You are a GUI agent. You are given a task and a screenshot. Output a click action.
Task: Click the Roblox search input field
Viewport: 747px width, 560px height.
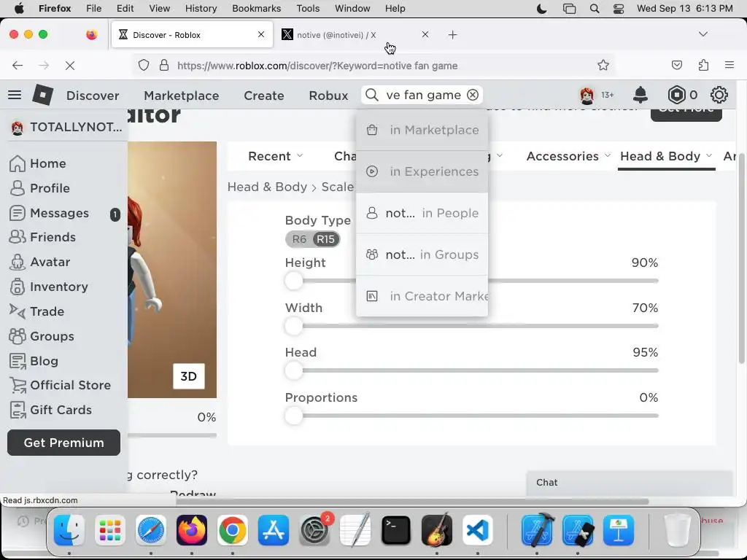pos(423,95)
